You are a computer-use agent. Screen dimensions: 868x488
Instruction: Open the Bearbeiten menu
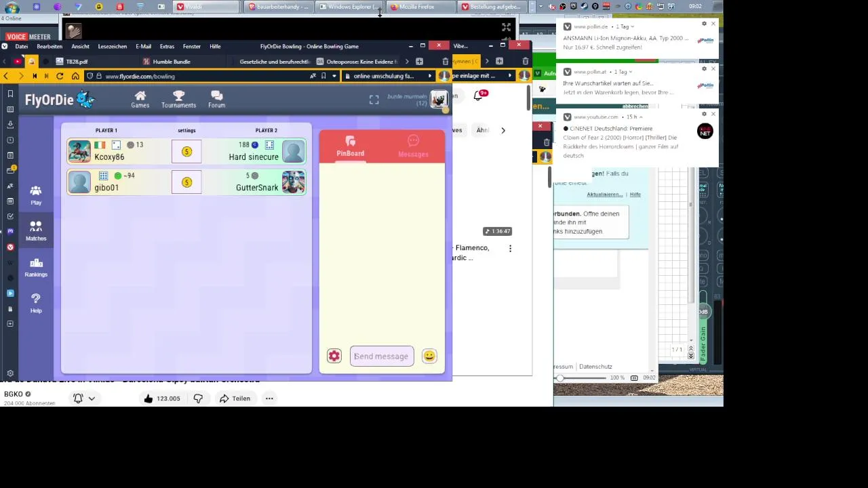[x=50, y=46]
